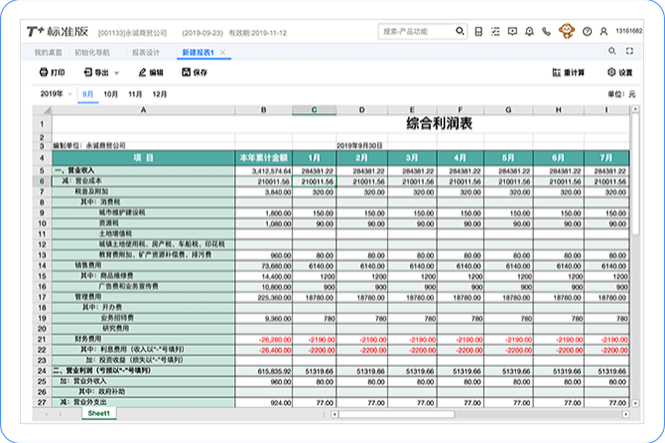Click the search magnifier icon in search box
The image size is (665, 443).
460,31
